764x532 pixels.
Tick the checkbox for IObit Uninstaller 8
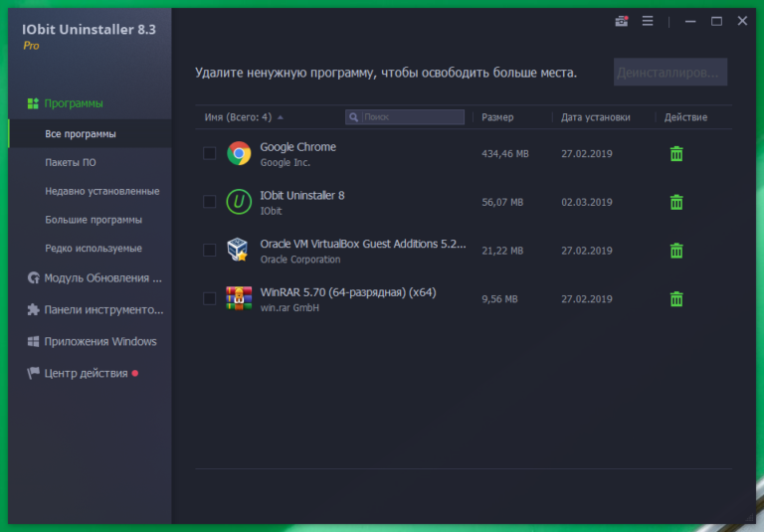click(x=210, y=202)
